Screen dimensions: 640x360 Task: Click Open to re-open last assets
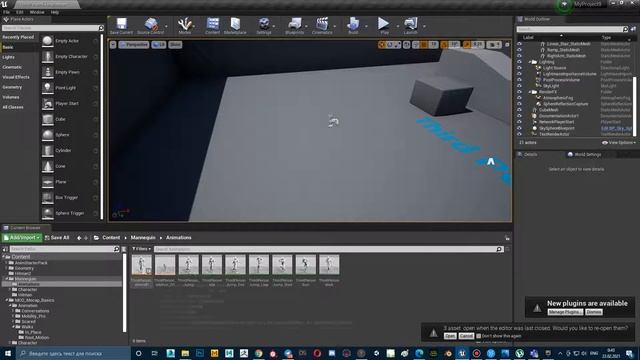(x=450, y=336)
